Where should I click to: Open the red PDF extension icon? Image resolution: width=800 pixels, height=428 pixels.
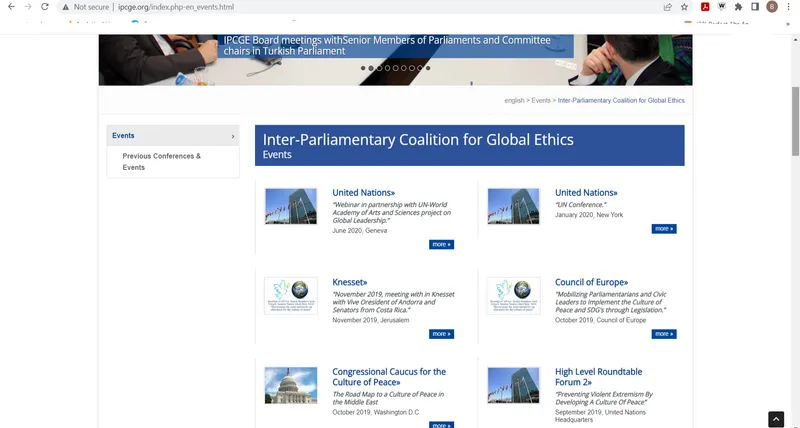[x=705, y=7]
